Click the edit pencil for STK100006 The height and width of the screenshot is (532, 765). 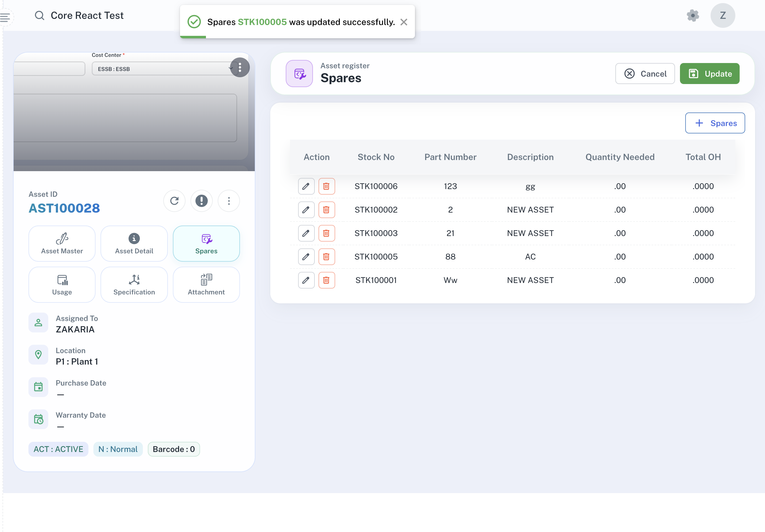pyautogui.click(x=306, y=186)
